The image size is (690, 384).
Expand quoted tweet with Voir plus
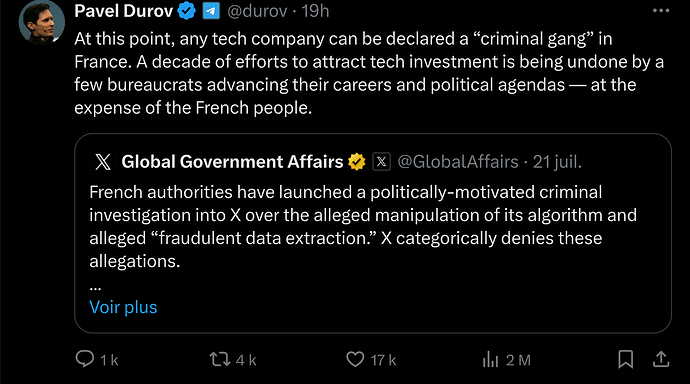(x=123, y=307)
